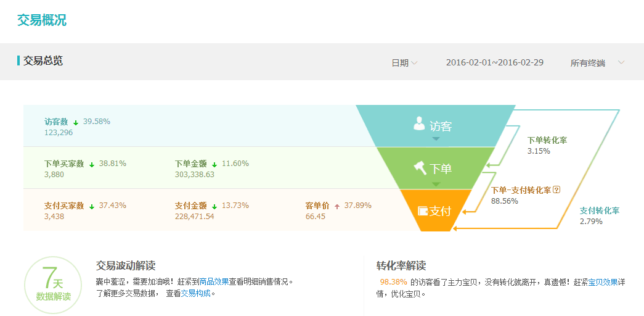Click green down arrow beside 下单金额
644x316 pixels.
point(214,164)
